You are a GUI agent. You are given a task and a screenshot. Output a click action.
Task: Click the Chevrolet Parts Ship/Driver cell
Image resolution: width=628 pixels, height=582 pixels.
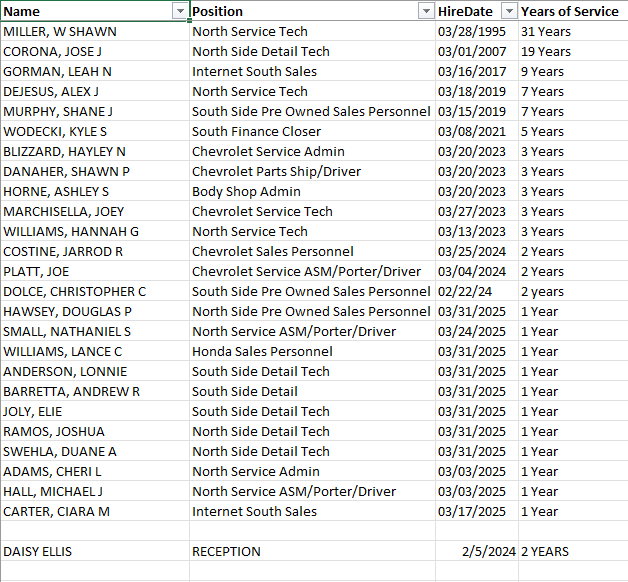pyautogui.click(x=276, y=171)
